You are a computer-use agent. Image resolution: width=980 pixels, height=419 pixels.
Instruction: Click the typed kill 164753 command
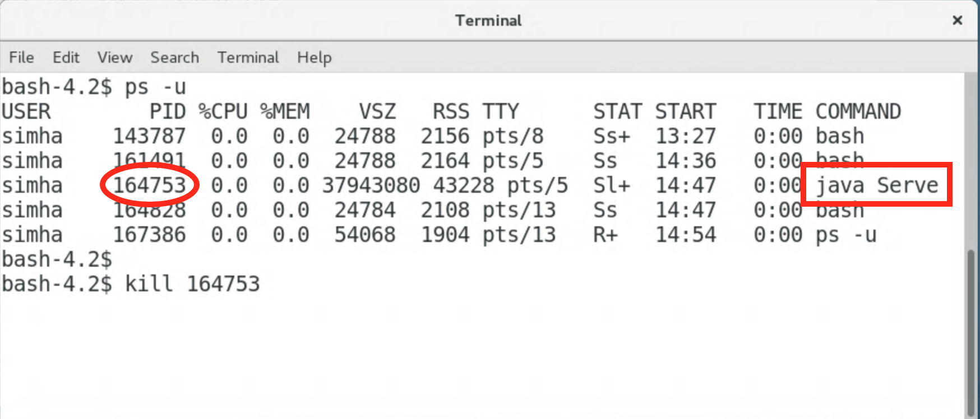[192, 284]
